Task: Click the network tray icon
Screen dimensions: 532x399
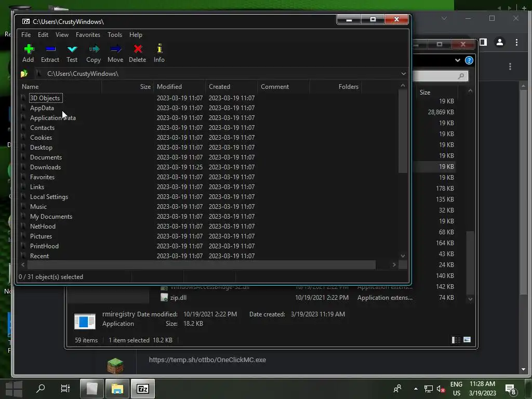Action: 429,389
